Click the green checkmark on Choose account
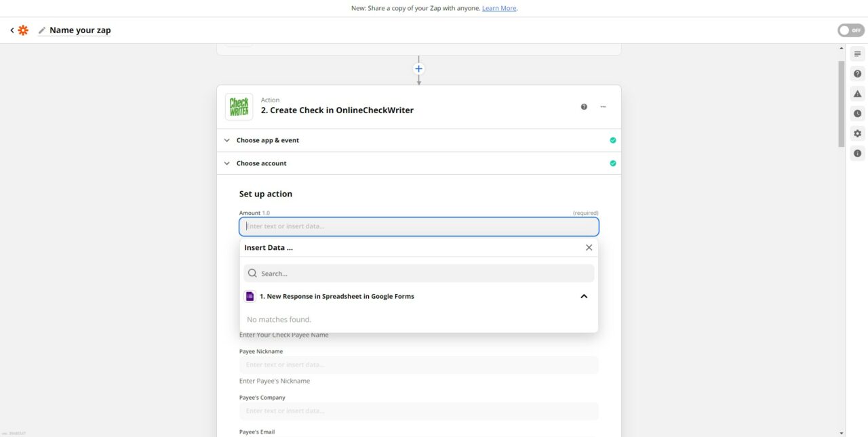This screenshot has height=437, width=868. tap(612, 163)
